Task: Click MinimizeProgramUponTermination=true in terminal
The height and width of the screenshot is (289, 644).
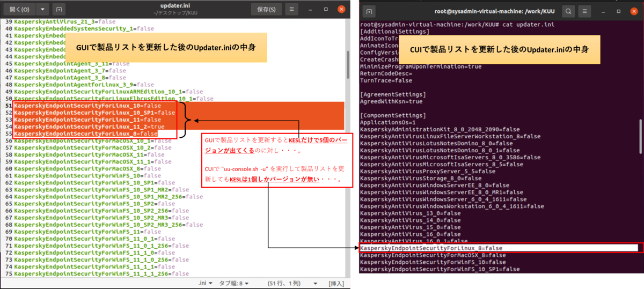Action: (x=421, y=66)
